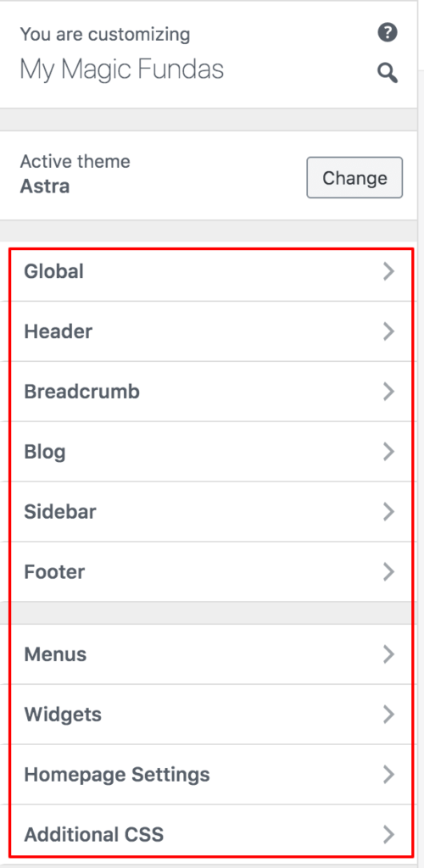This screenshot has width=424, height=868.
Task: Click the Homepage Settings chevron icon
Action: 388,775
